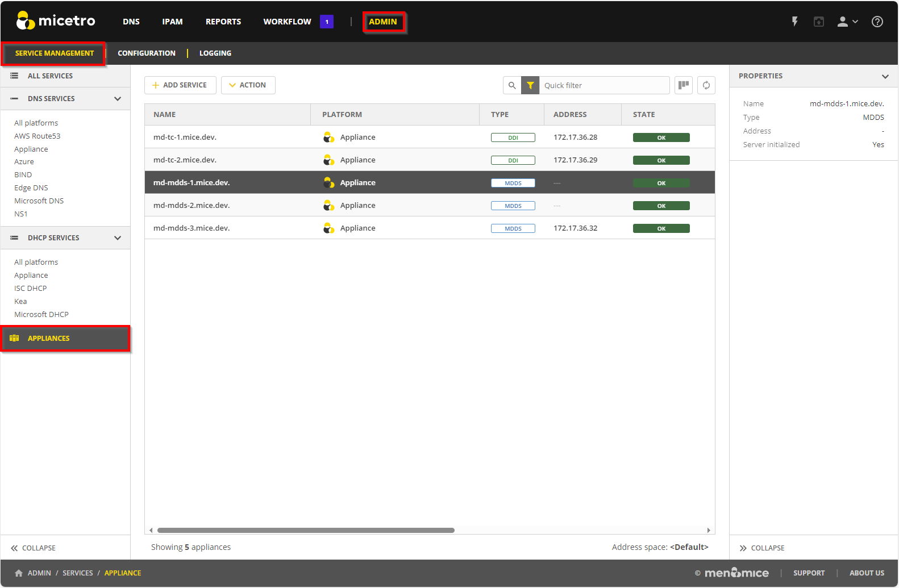Collapse the right properties panel

click(x=761, y=548)
